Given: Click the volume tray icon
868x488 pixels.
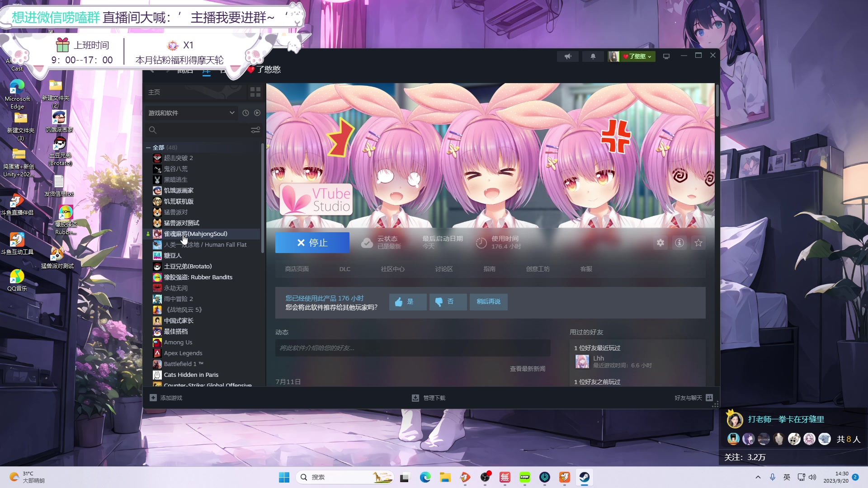Looking at the screenshot, I should 812,477.
